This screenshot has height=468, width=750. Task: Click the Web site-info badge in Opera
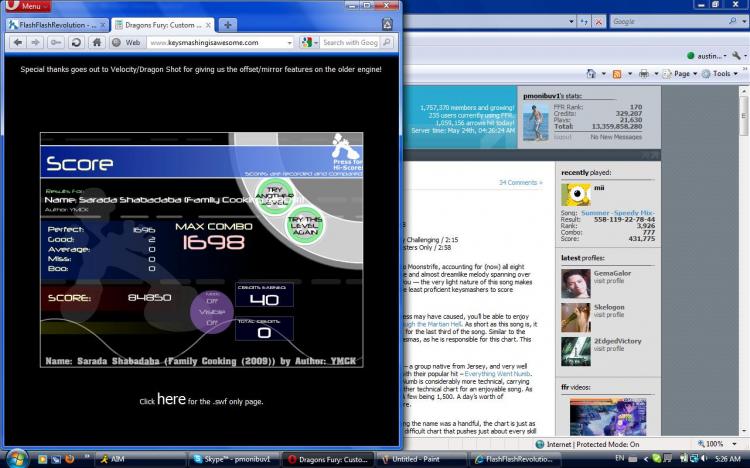point(127,43)
